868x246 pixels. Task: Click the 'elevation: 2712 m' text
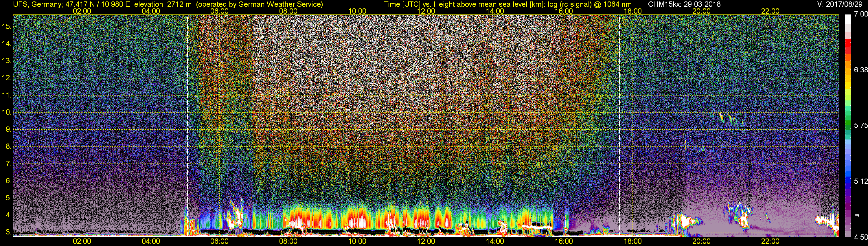pos(163,5)
